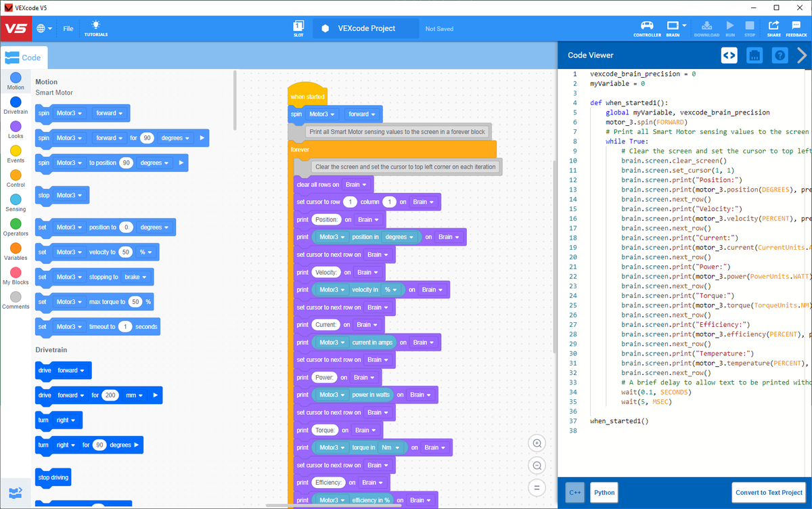Switch code viewer to Python mode

[x=604, y=492]
